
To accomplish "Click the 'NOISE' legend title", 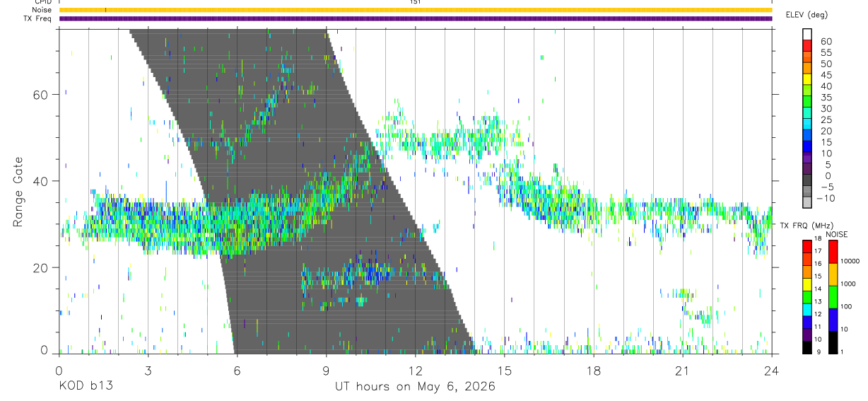I will coord(836,235).
